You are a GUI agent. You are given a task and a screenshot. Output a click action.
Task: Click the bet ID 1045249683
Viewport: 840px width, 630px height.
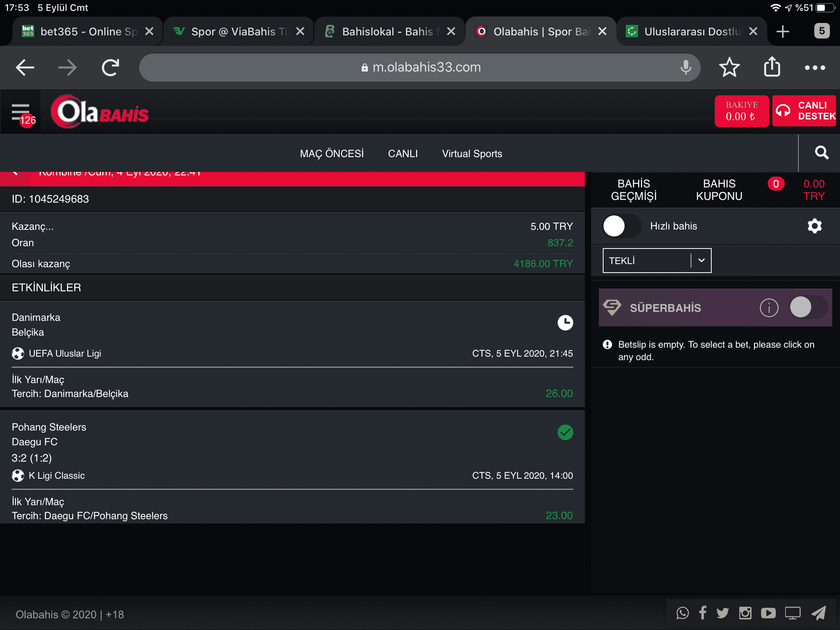[50, 199]
